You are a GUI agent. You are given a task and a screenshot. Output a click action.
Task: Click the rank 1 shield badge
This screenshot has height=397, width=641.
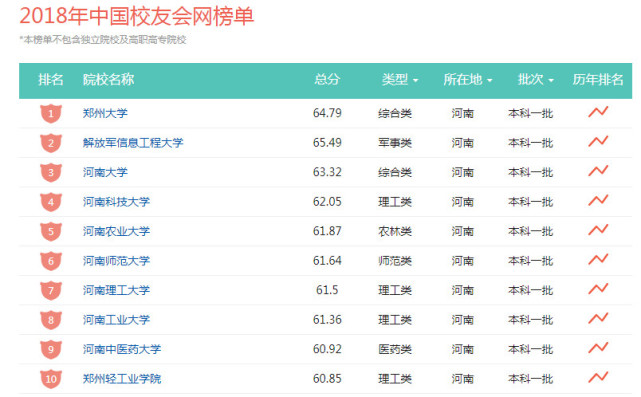click(x=51, y=113)
